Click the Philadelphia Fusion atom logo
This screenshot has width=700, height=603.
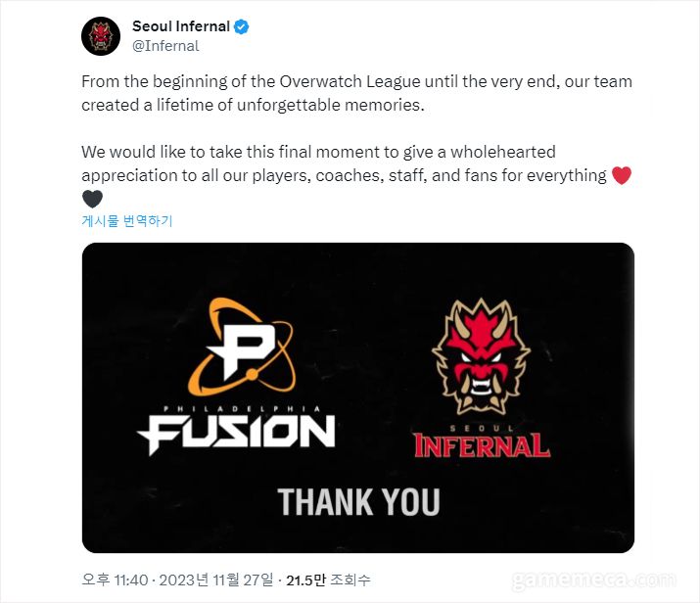point(242,347)
